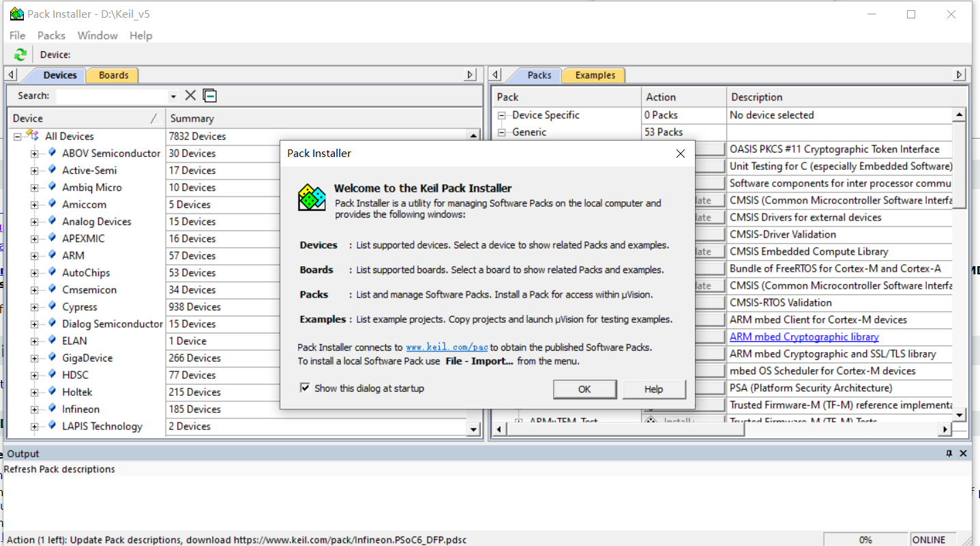Open the Help menu

tap(140, 35)
